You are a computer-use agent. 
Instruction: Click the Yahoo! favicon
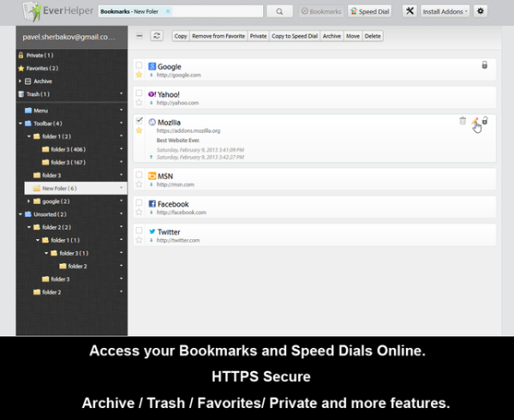152,94
